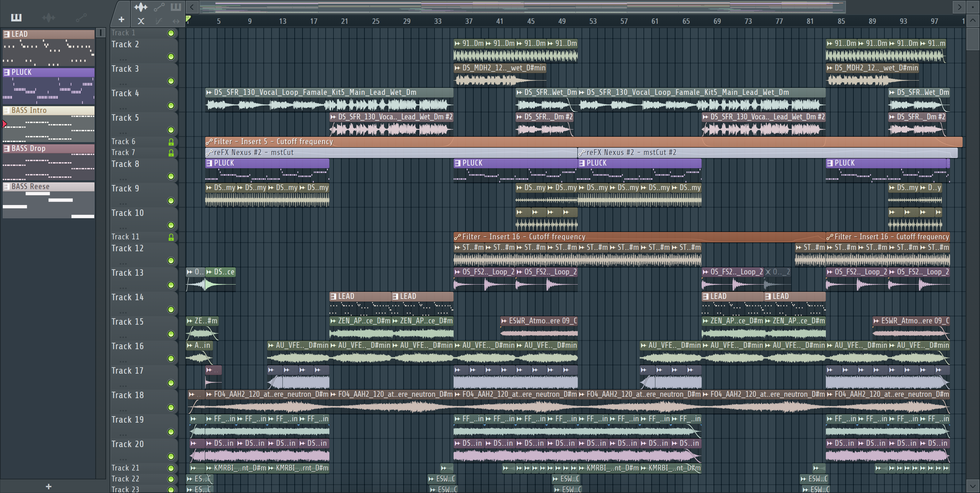
Task: Mute Track 2 with its green LED
Action: click(171, 57)
